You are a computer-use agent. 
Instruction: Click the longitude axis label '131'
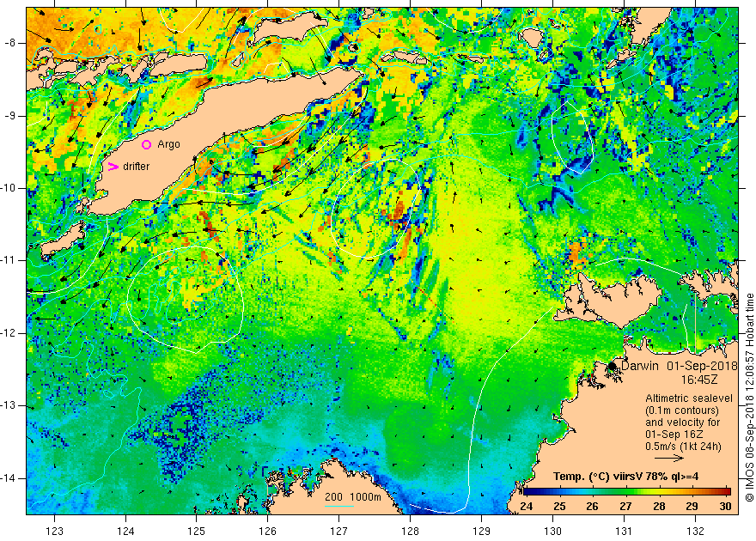pos(624,532)
